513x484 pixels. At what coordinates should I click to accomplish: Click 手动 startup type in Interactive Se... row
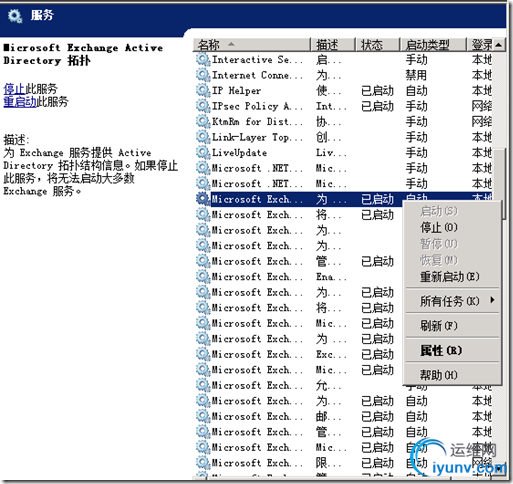416,59
